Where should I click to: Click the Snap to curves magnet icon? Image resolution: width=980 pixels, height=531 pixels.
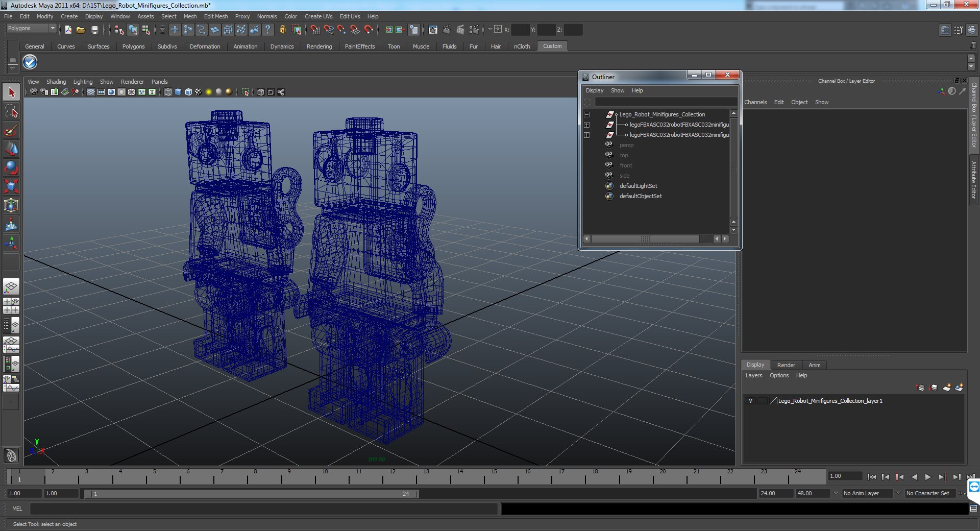pos(329,30)
